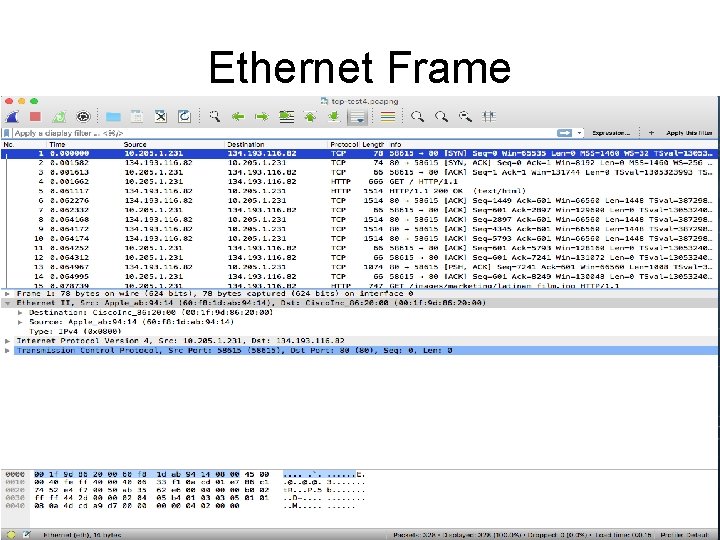Select packet 5 HTTP/1.1 200 OK row

pyautogui.click(x=359, y=191)
